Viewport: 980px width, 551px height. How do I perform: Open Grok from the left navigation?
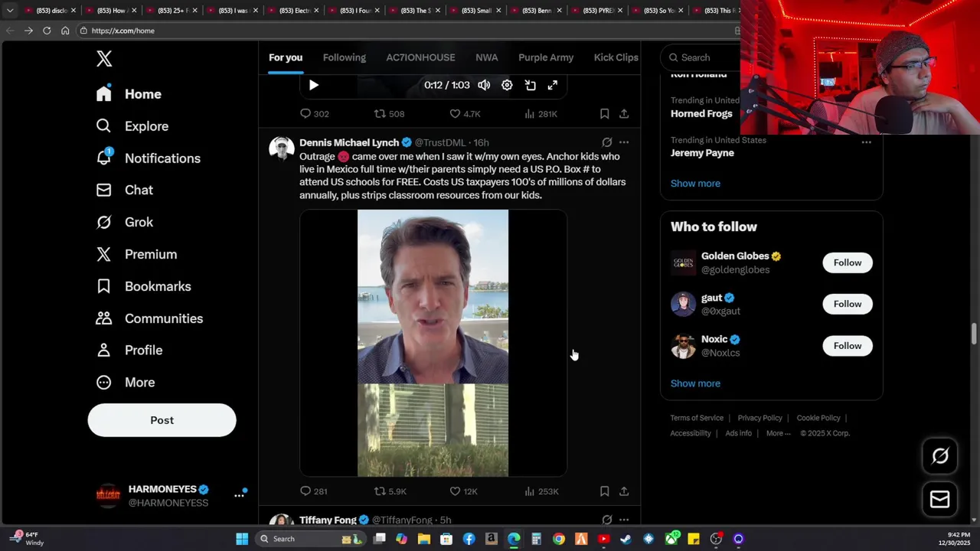124,222
